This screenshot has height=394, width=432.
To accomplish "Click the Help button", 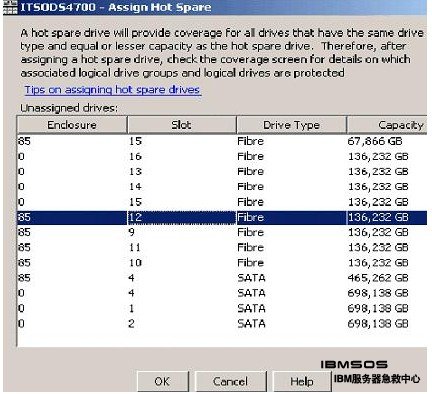I will 302,381.
